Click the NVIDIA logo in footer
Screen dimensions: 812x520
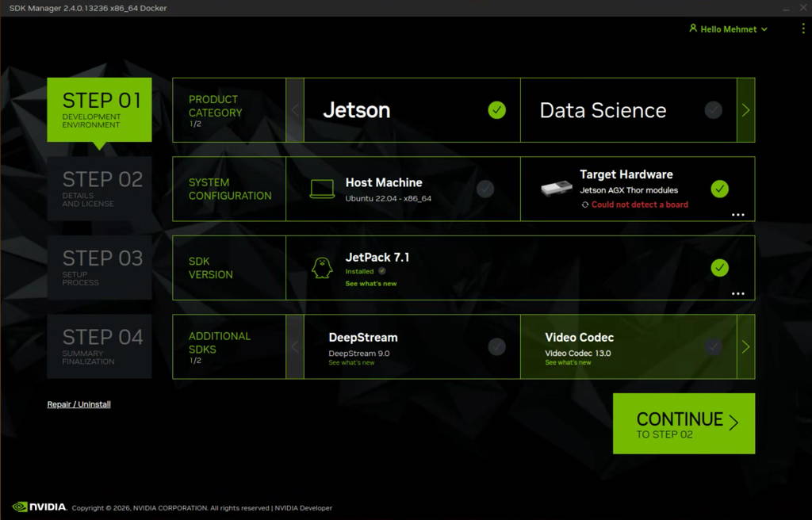point(40,507)
